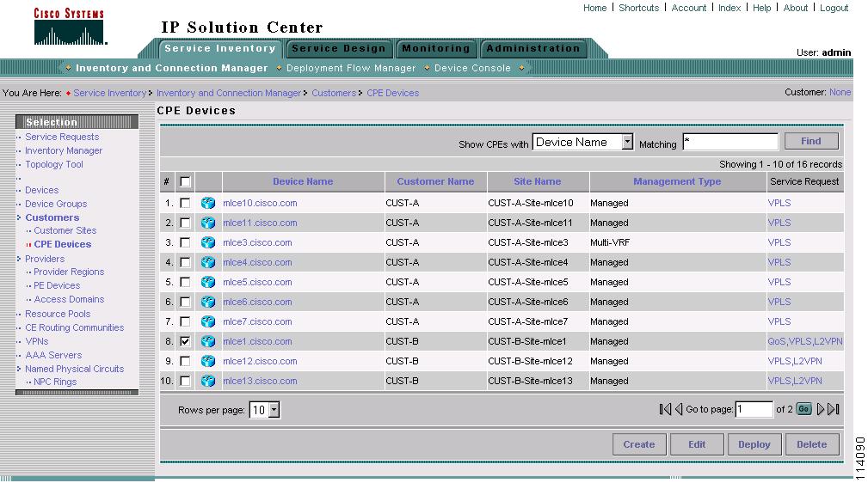Click the Edit button
Image resolution: width=868 pixels, height=483 pixels.
[697, 444]
